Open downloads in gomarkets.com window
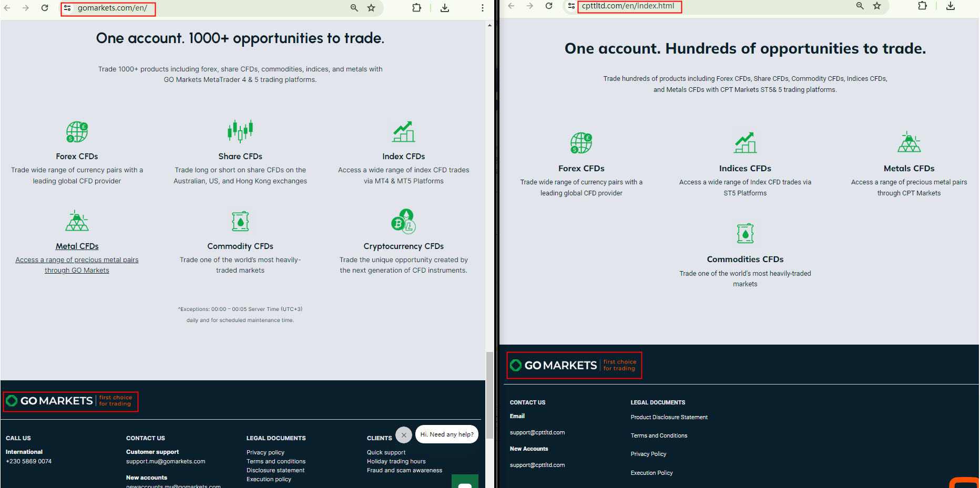Image resolution: width=980 pixels, height=488 pixels. [x=445, y=8]
